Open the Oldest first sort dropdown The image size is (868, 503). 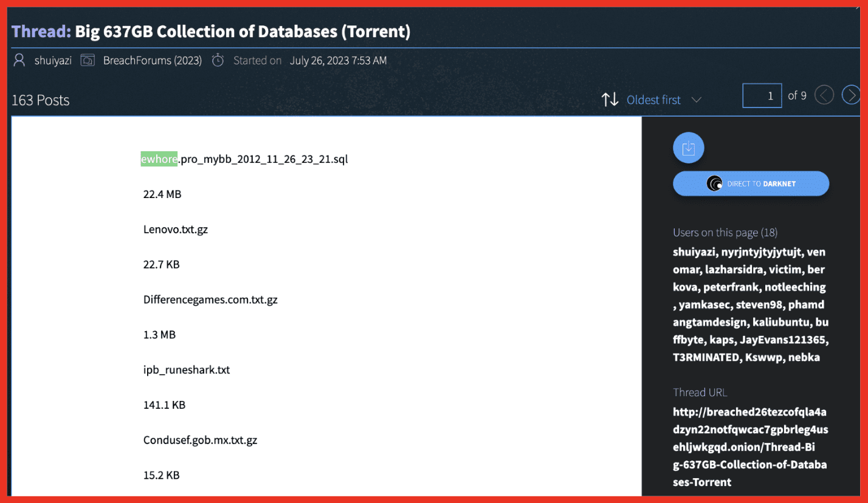coord(664,100)
